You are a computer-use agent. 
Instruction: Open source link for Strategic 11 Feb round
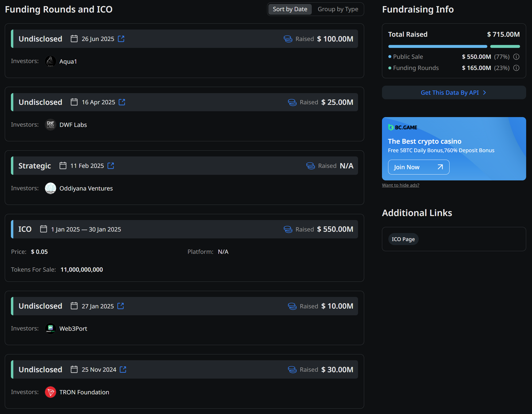[111, 166]
